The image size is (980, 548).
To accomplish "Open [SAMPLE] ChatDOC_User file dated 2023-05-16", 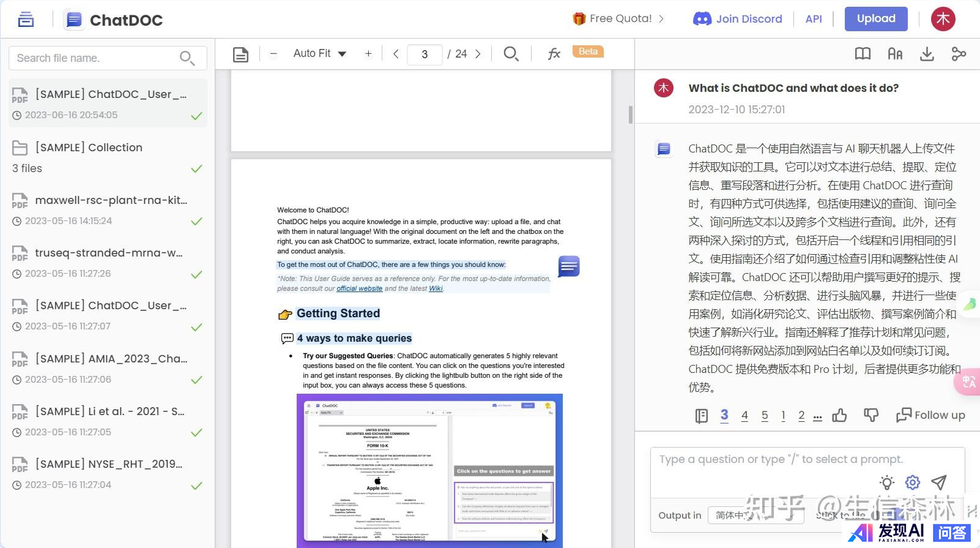I will tap(108, 315).
